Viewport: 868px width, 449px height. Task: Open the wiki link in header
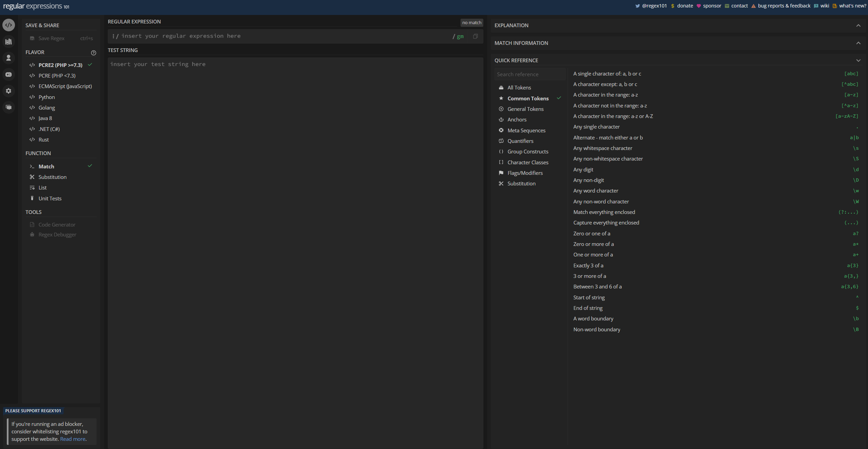click(x=824, y=6)
